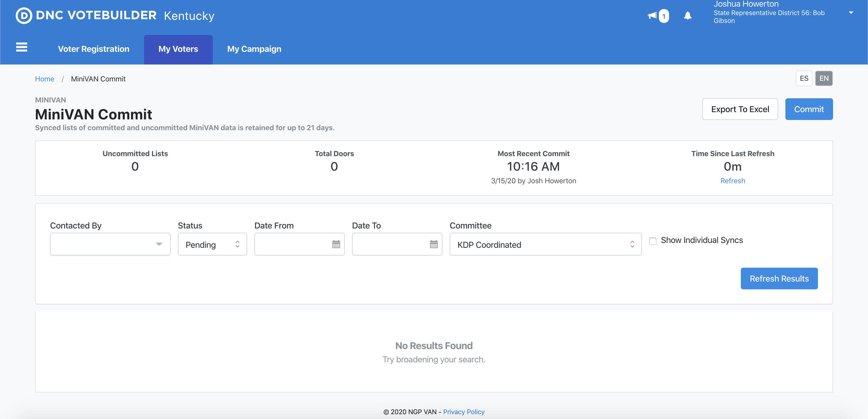Screen dimensions: 868x419
Task: Open the Date From calendar icon
Action: tap(336, 244)
